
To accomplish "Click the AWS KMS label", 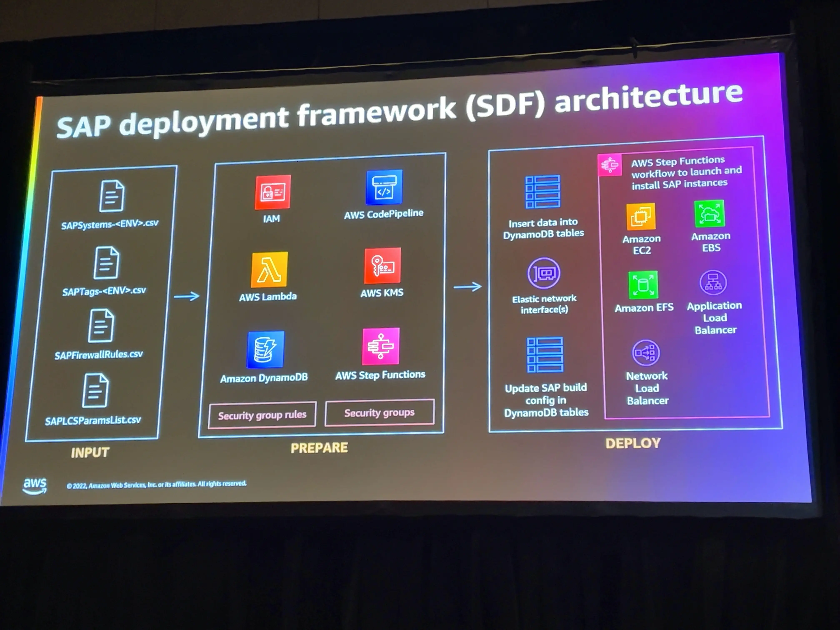I will [x=382, y=293].
